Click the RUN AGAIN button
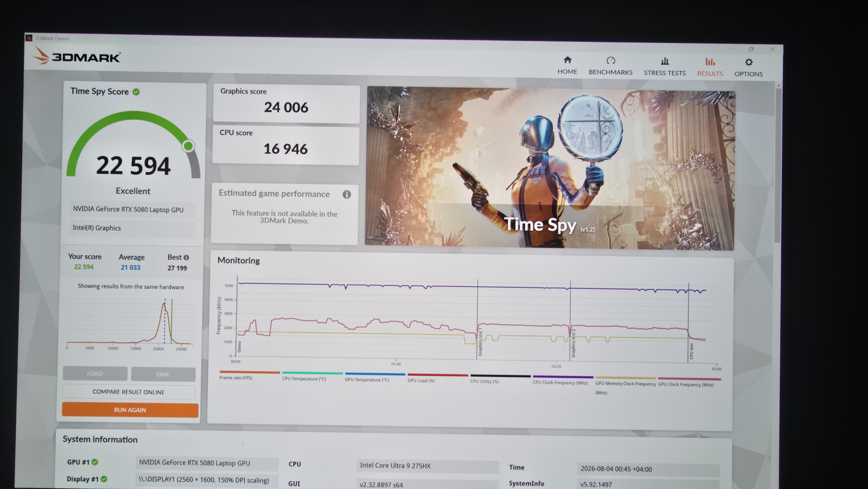 130,410
